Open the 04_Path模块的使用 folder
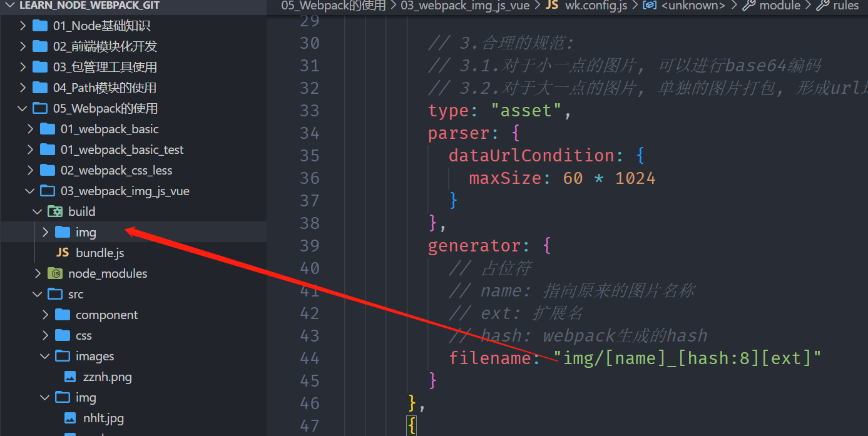The image size is (868, 436). tap(105, 88)
